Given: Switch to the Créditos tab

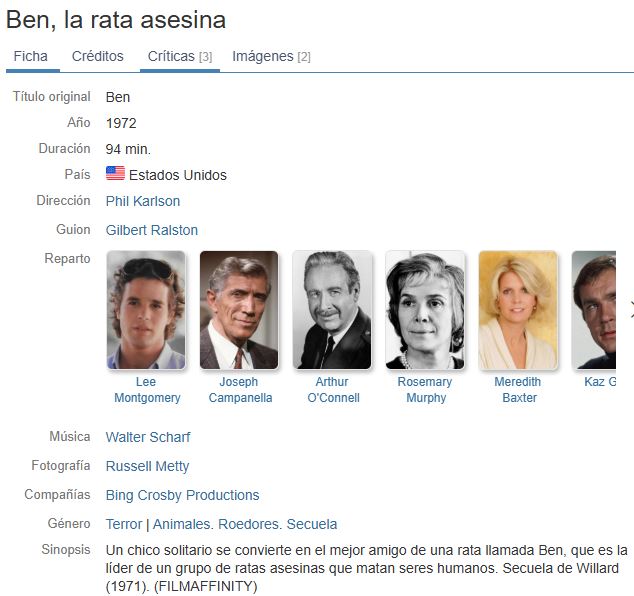Looking at the screenshot, I should [97, 56].
